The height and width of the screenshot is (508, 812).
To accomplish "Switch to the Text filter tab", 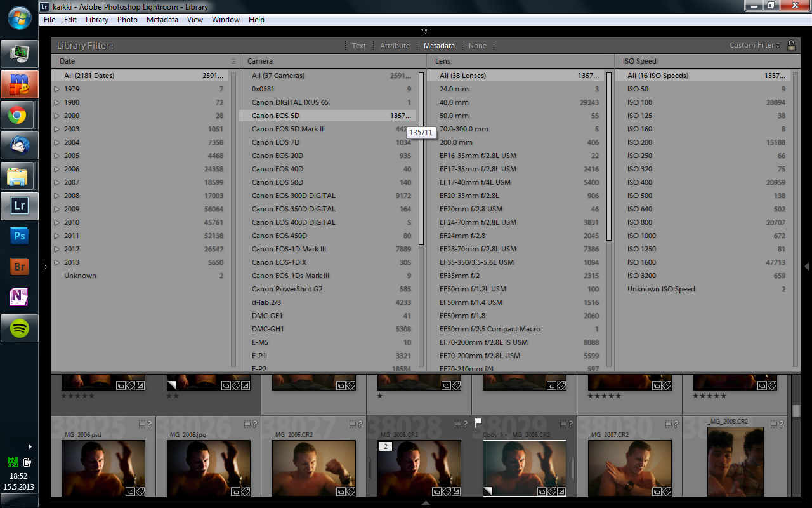I will [359, 46].
